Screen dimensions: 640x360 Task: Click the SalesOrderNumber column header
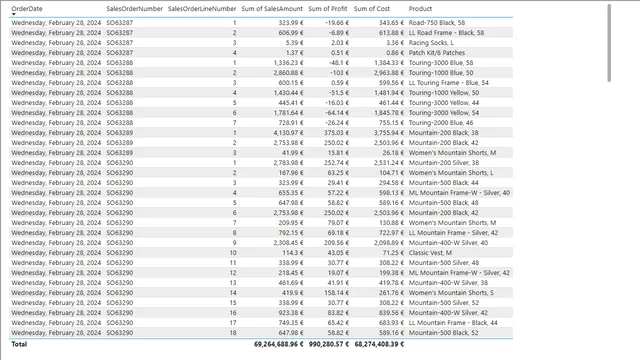pos(135,9)
